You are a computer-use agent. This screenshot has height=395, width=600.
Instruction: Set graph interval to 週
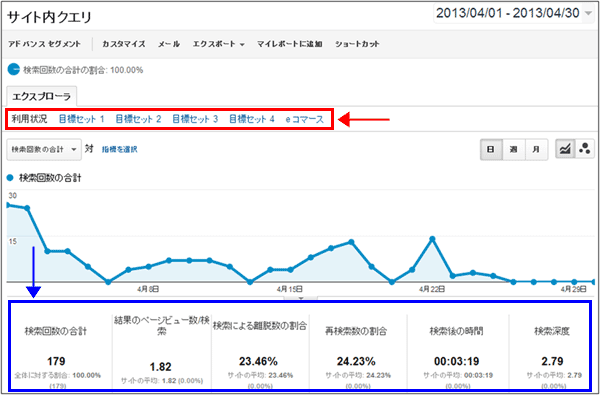point(514,149)
